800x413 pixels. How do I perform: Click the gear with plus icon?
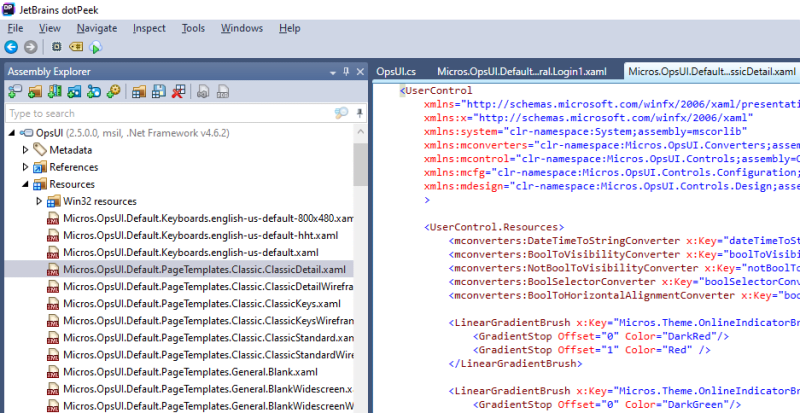[113, 92]
